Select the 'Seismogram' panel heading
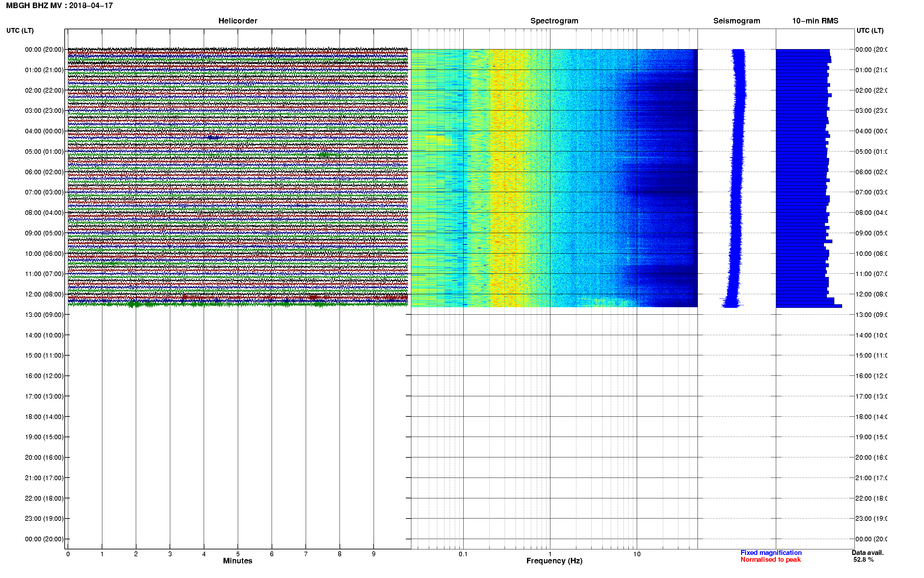 (x=737, y=21)
